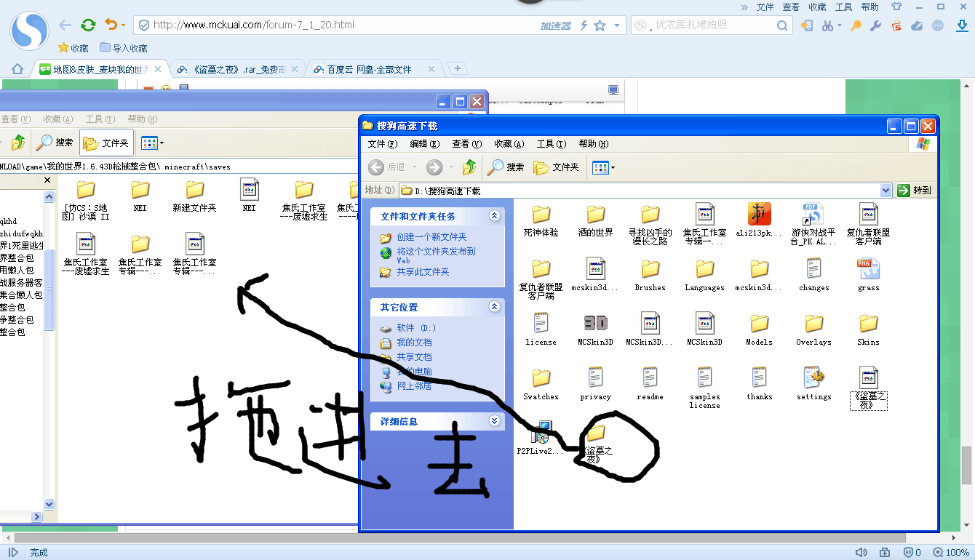Image resolution: width=975 pixels, height=560 pixels.
Task: Click 将这个文件夹发布到 Web link
Action: pyautogui.click(x=436, y=255)
